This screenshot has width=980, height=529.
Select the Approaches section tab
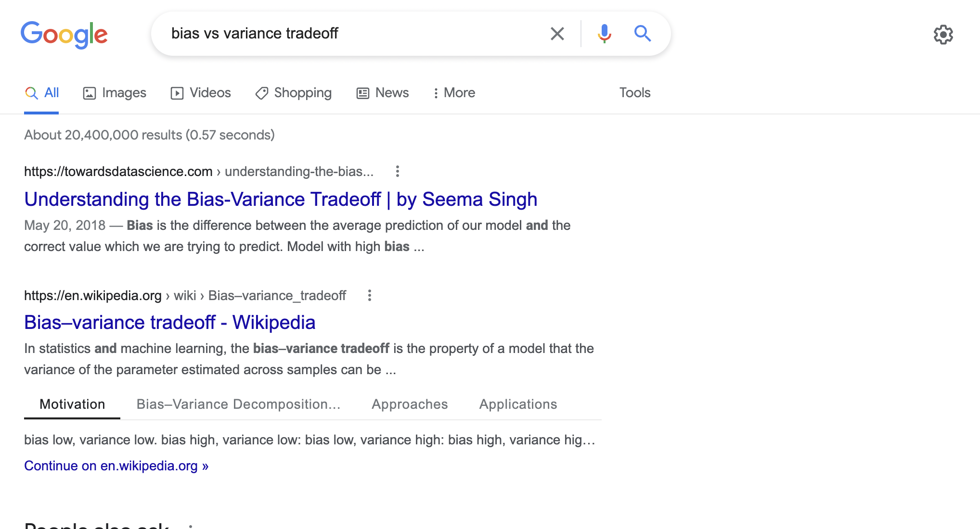tap(410, 404)
